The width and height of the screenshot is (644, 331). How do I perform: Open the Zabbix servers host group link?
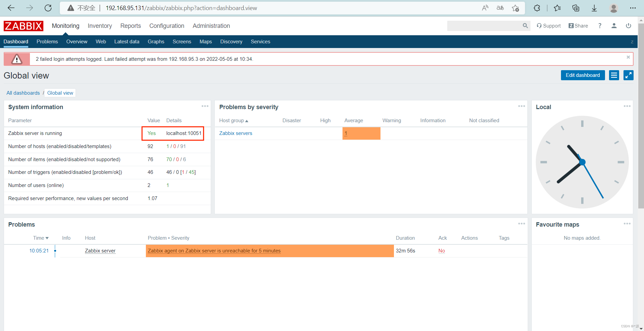click(236, 133)
